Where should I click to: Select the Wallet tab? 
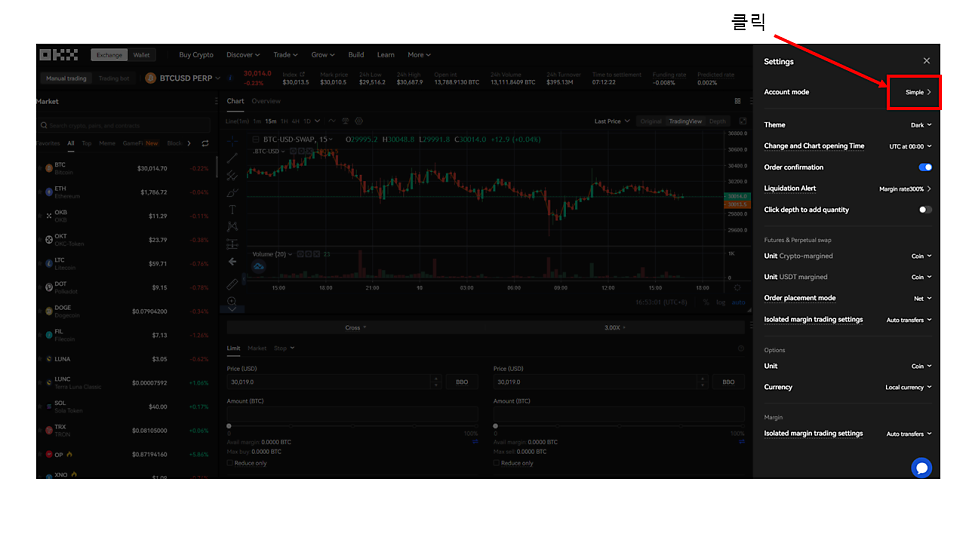click(x=141, y=55)
